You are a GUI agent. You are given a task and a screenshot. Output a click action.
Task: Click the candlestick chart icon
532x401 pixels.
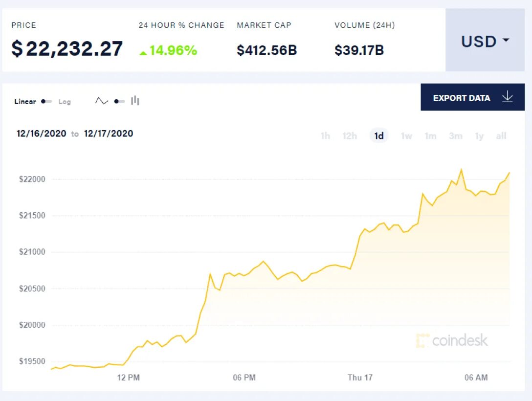coord(135,100)
